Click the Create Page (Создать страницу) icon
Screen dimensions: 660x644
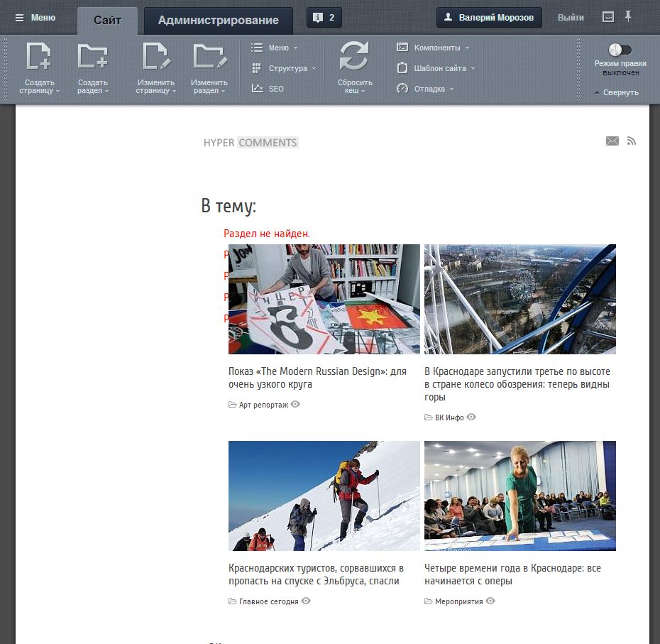click(x=38, y=57)
